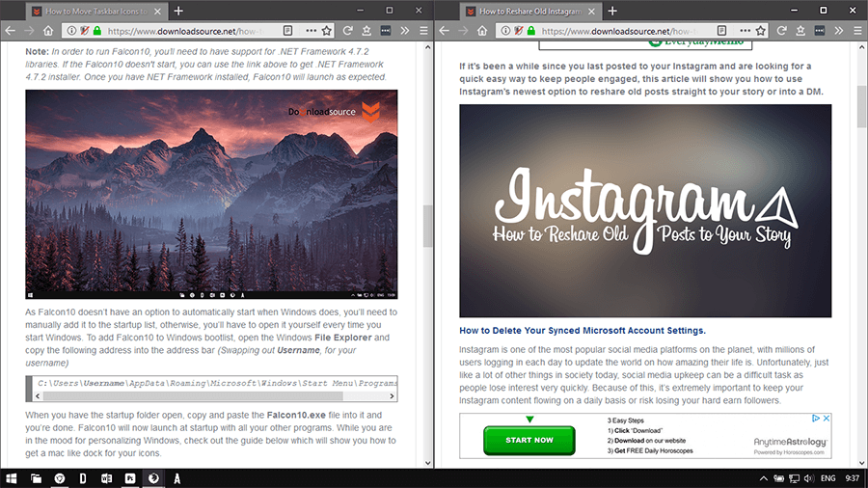The height and width of the screenshot is (488, 868).
Task: Open Word from taskbar
Action: [x=106, y=478]
